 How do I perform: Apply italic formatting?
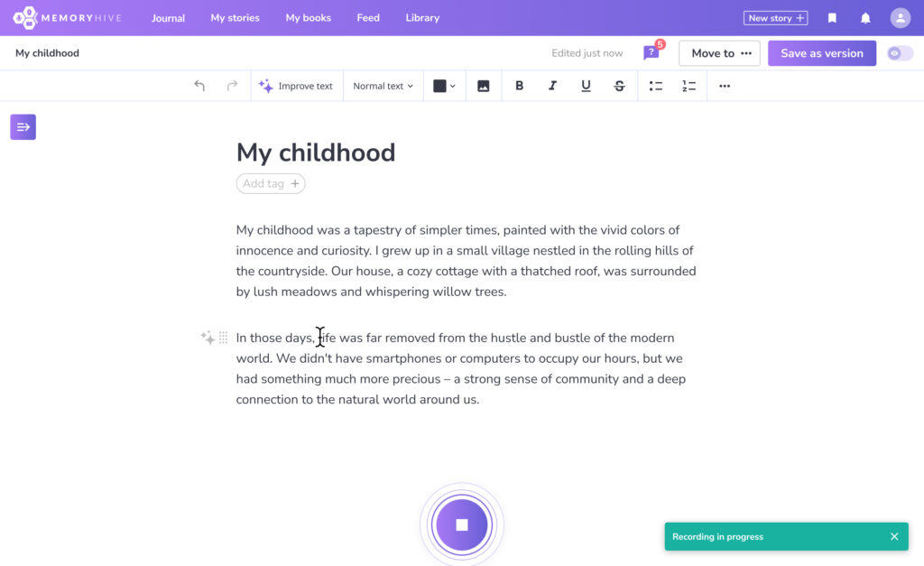click(552, 86)
